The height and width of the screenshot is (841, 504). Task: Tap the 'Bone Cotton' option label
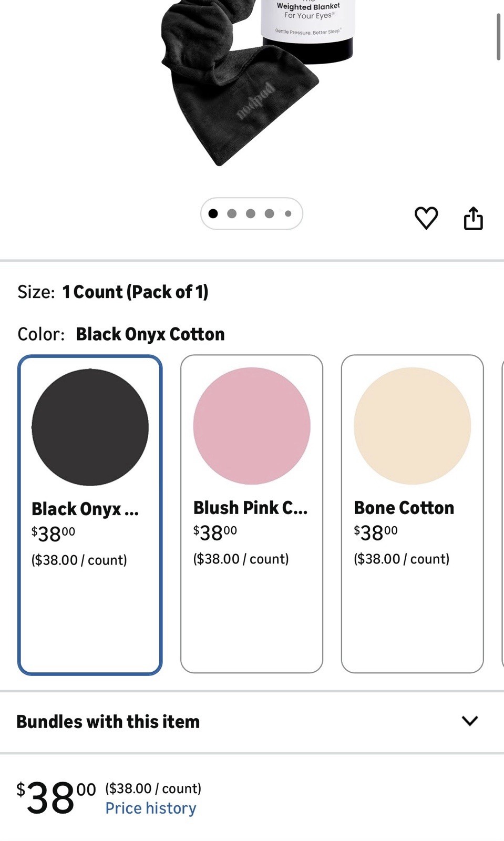pos(404,508)
